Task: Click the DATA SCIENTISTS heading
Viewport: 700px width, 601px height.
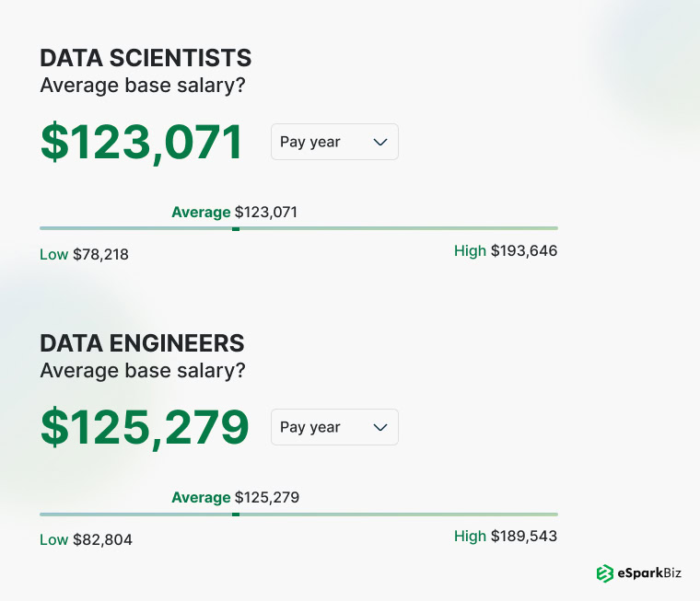Action: pyautogui.click(x=146, y=58)
